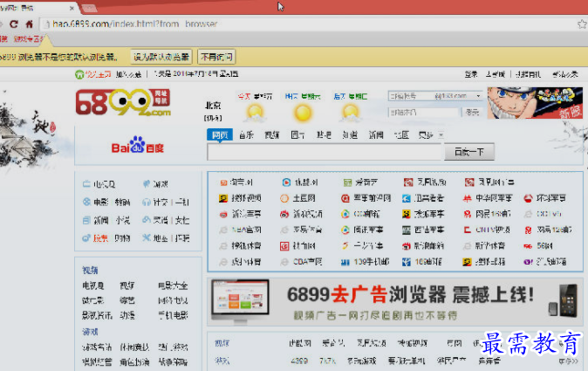Open the 视频 section heading in sidebar
The width and height of the screenshot is (588, 371).
(90, 270)
